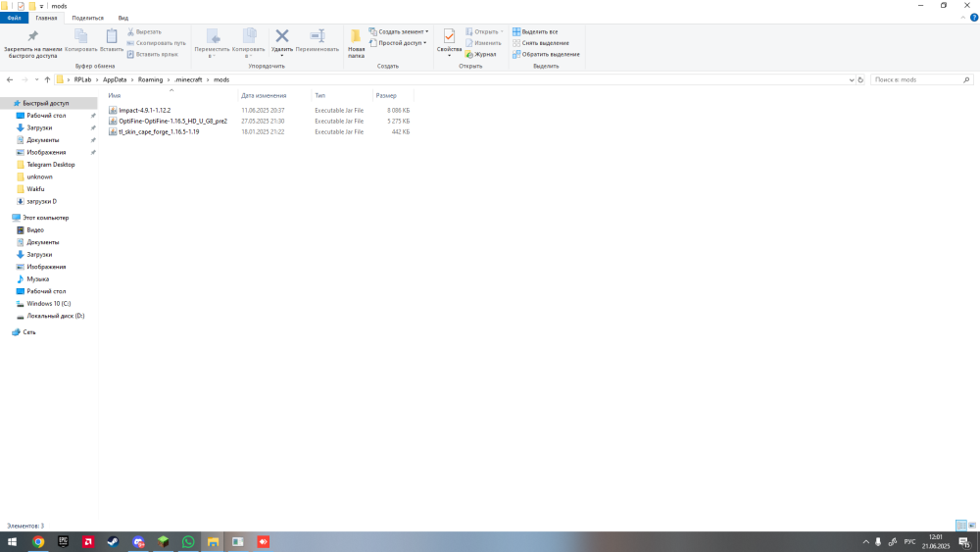Click the Forward navigation arrow
The height and width of the screenshot is (552, 980).
24,80
